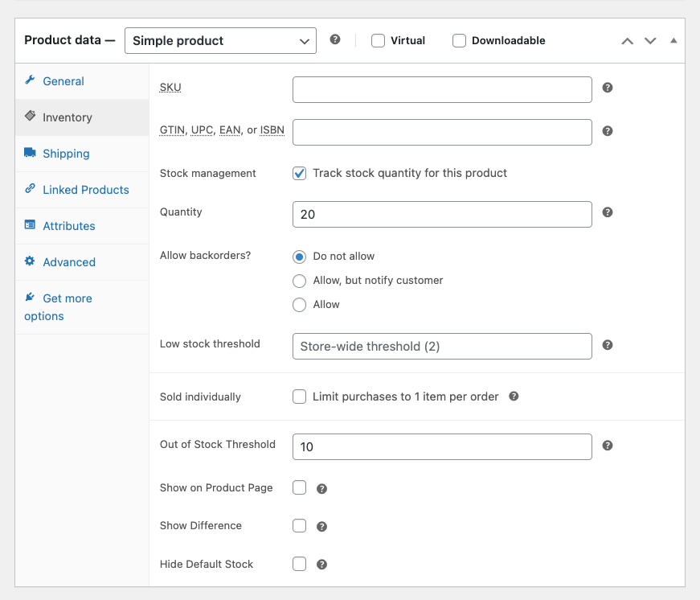Switch to the Shipping tab
The height and width of the screenshot is (600, 700).
(66, 154)
